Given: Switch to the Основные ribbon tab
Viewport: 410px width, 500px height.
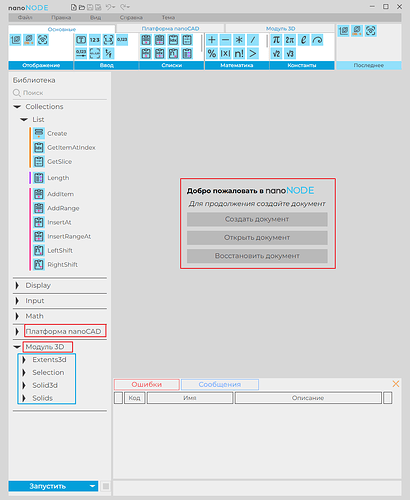Looking at the screenshot, I should click(62, 29).
